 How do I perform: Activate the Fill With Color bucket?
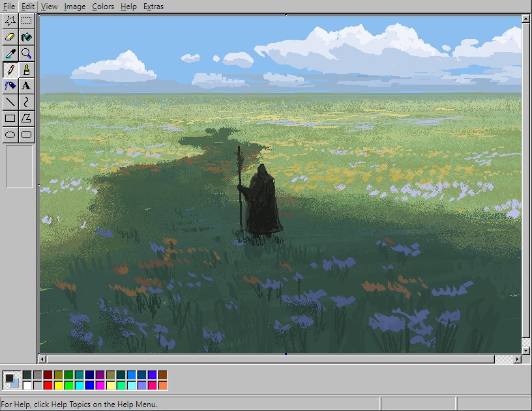[x=26, y=37]
